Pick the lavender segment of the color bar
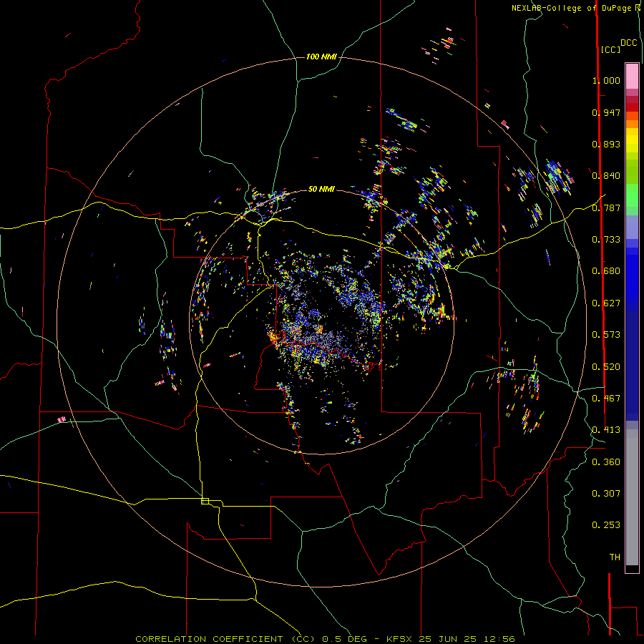This screenshot has width=644, height=644. [x=632, y=227]
